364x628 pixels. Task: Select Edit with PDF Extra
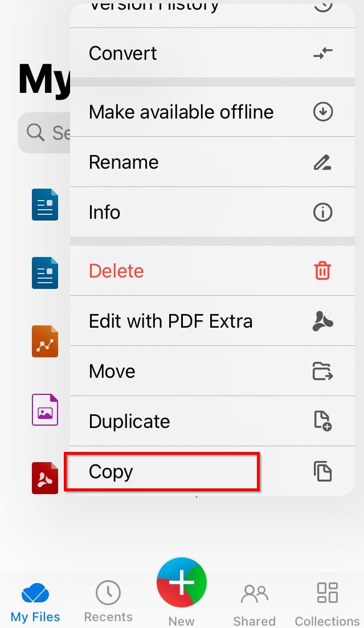click(x=212, y=321)
